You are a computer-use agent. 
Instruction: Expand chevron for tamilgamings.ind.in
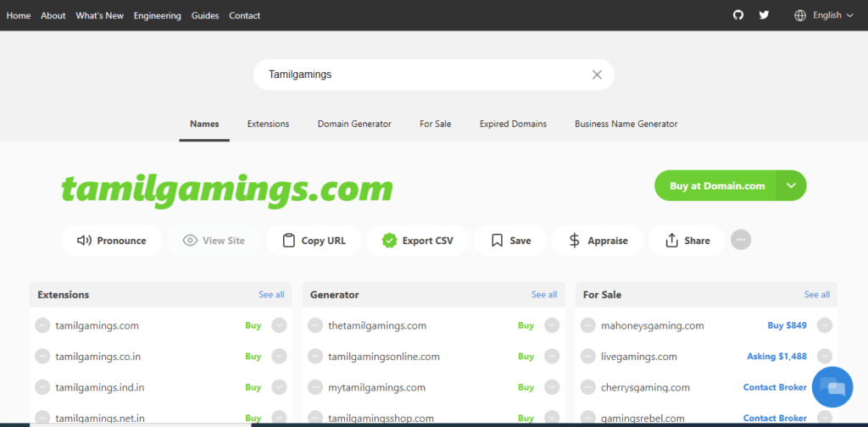279,387
